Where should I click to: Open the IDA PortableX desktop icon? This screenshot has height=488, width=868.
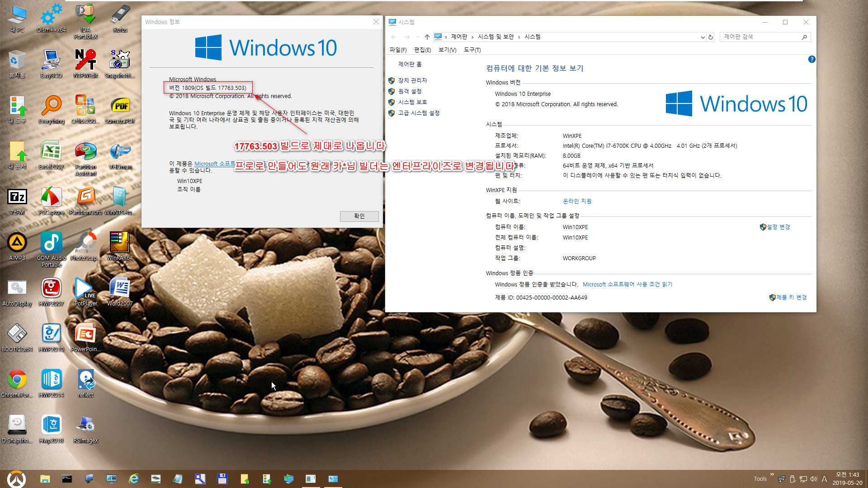[x=85, y=21]
